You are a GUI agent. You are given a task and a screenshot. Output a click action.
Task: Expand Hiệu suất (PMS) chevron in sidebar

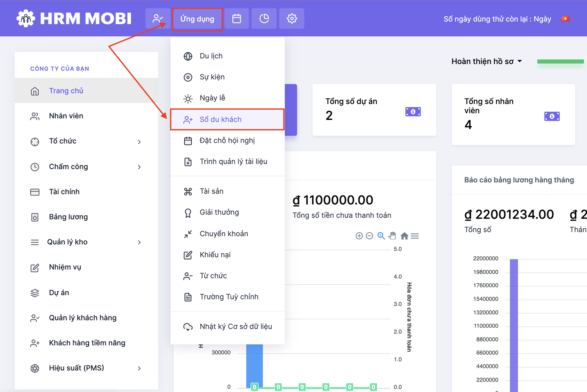139,368
